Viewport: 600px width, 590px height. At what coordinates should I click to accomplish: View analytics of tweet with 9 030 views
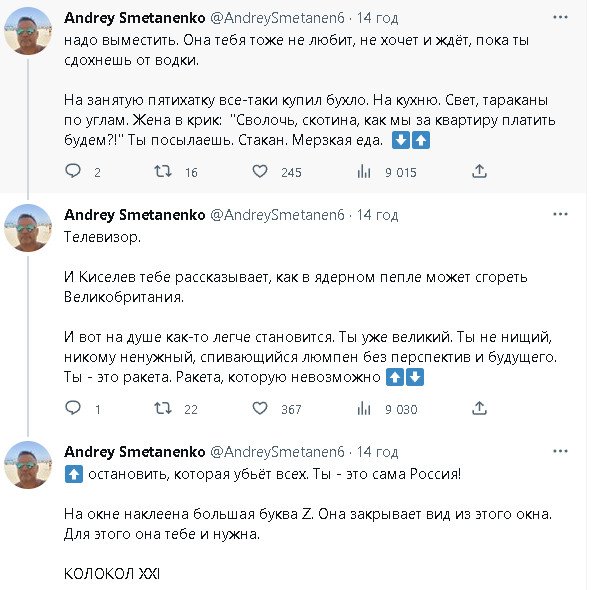coord(365,408)
